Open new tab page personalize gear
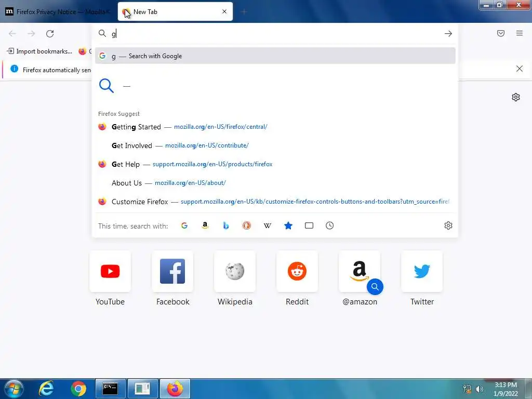The image size is (532, 399). 516,97
